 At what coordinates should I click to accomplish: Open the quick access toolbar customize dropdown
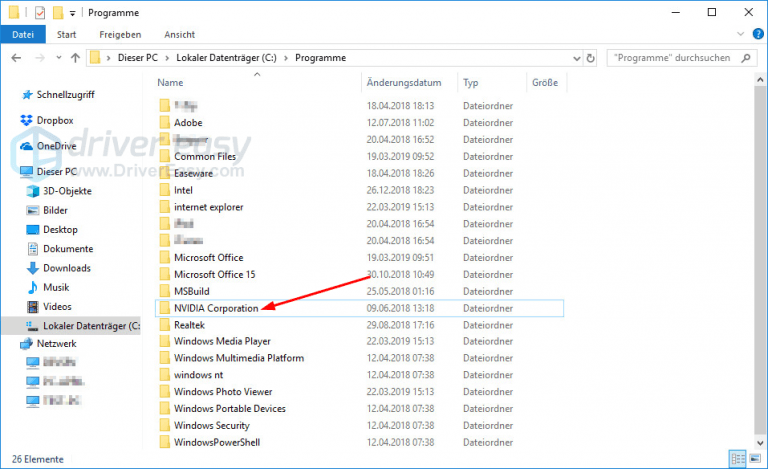click(72, 14)
